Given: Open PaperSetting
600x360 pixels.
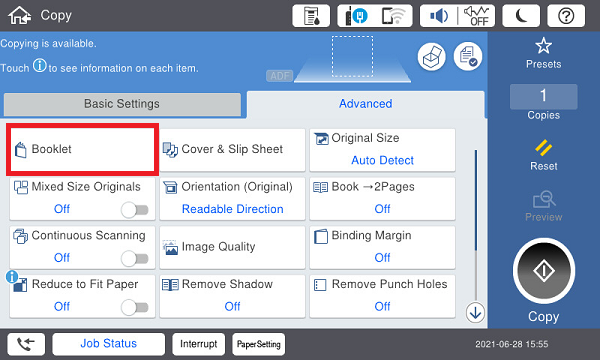Looking at the screenshot, I should pos(259,344).
